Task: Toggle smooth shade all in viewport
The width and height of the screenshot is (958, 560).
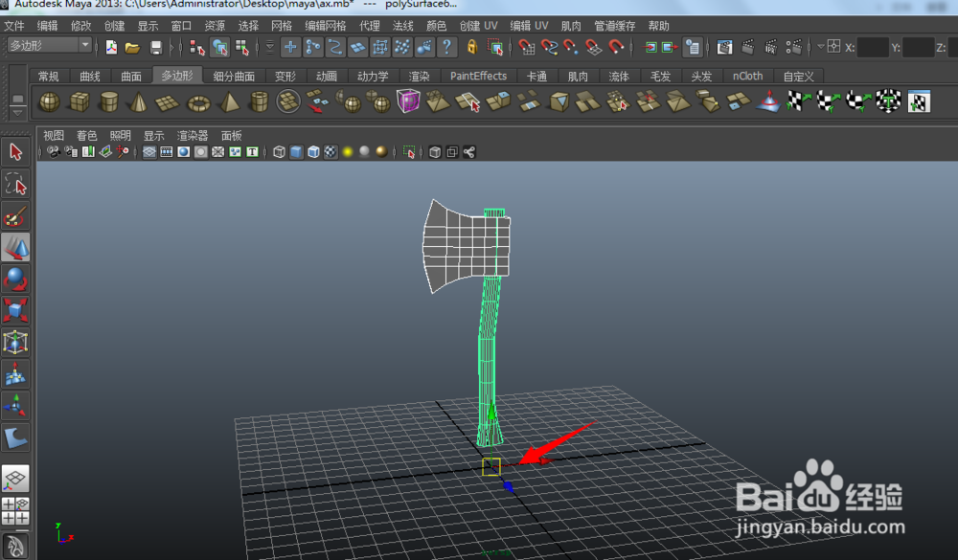Action: click(296, 152)
